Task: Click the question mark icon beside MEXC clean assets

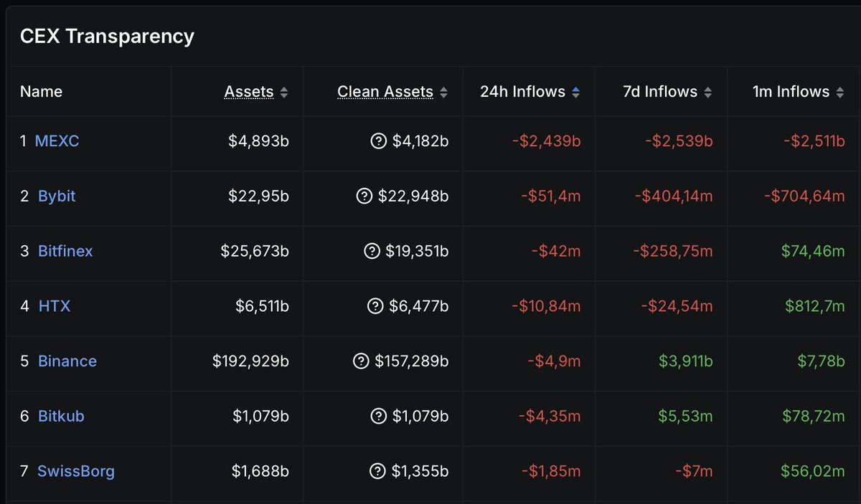Action: (378, 141)
